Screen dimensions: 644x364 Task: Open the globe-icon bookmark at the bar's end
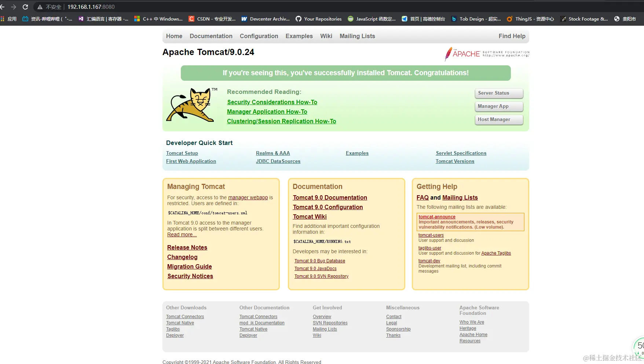(625, 19)
